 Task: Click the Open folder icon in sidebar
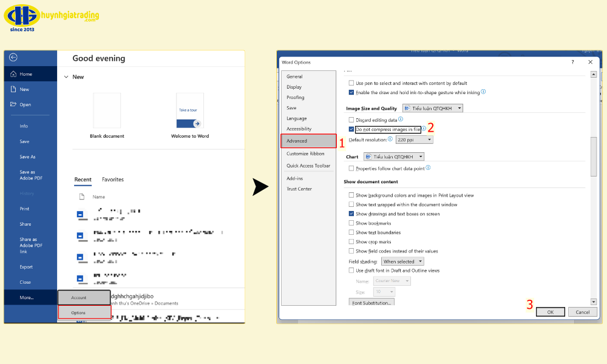coord(13,104)
